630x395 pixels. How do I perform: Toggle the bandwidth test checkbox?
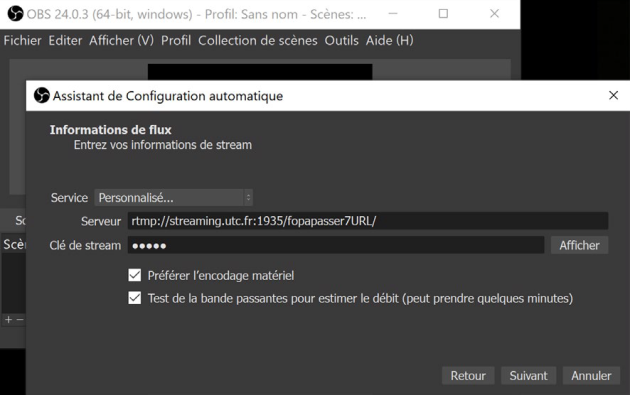tap(135, 298)
